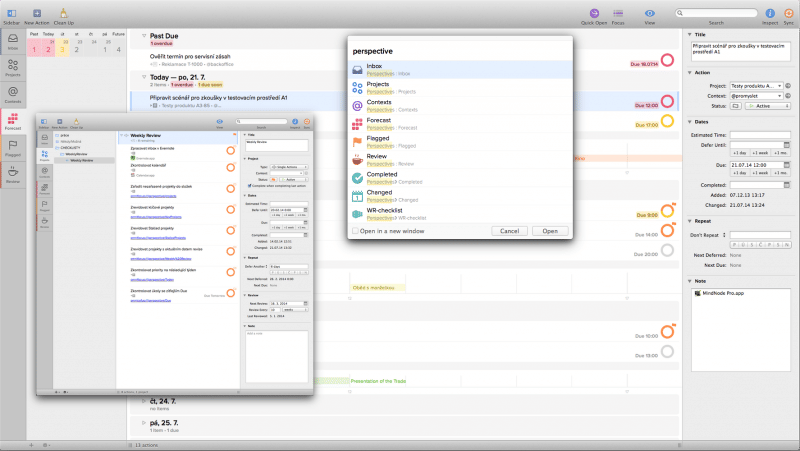800x451 pixels.
Task: Click the Quick Open toolbar icon
Action: pos(596,13)
